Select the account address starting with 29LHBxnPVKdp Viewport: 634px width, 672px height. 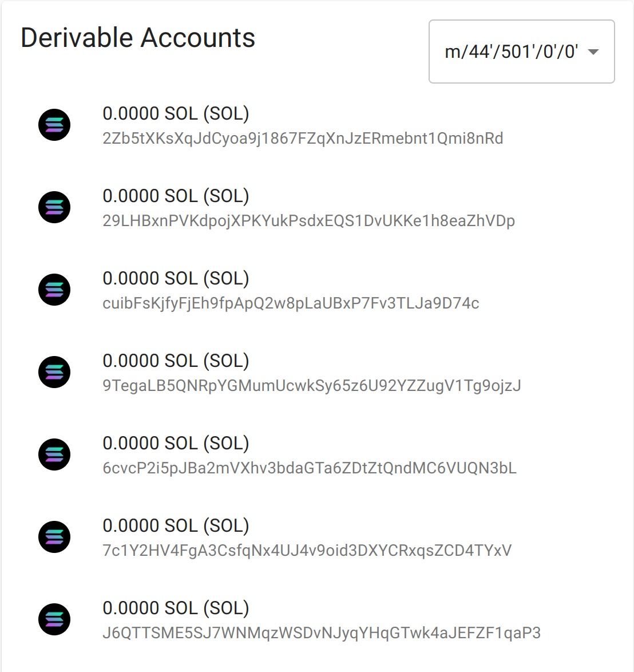(x=308, y=221)
